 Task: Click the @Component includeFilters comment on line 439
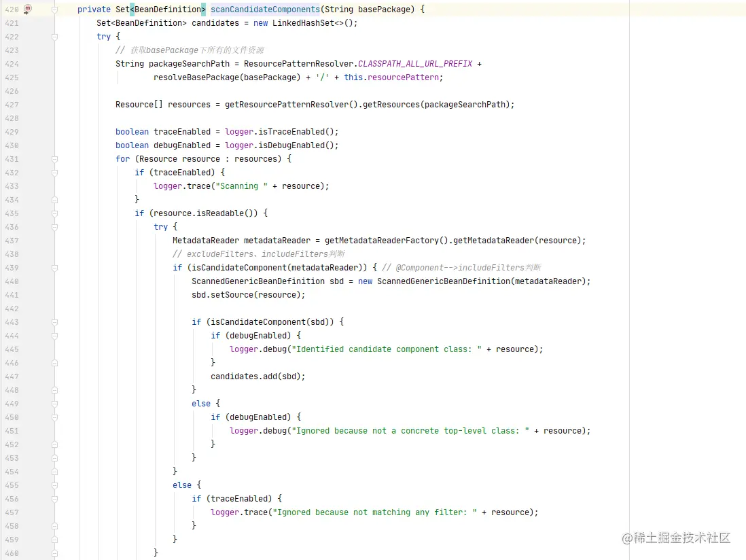point(461,267)
